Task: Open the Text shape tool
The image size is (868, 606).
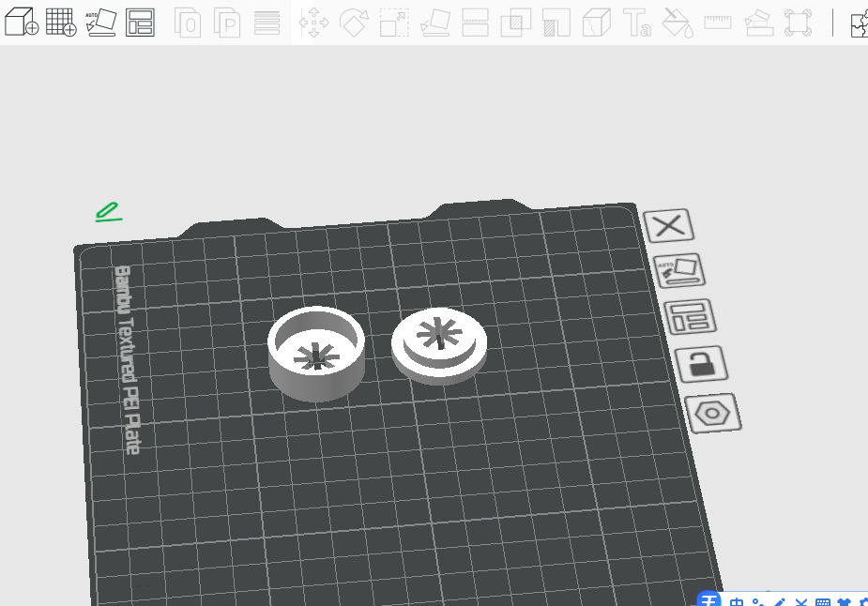Action: click(x=637, y=23)
